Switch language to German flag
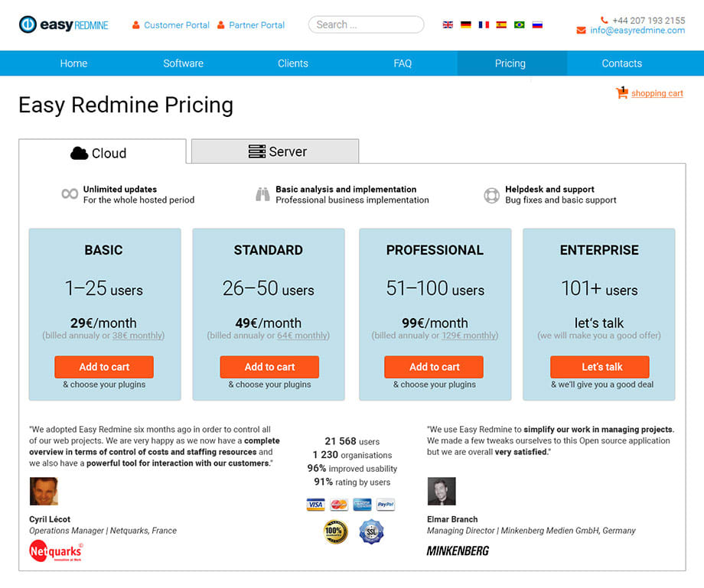Image resolution: width=704 pixels, height=588 pixels. 466,24
